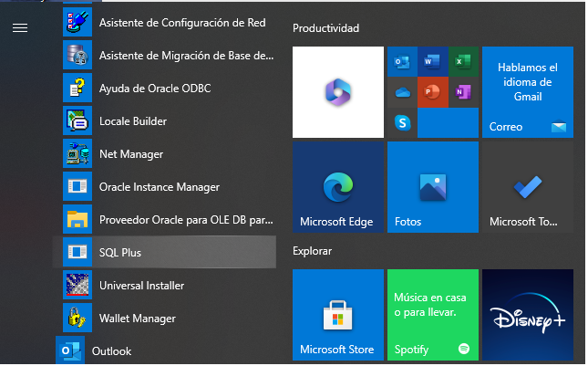Viewport: 588px width, 366px height.
Task: Click the 'Universal Installer' label
Action: pyautogui.click(x=141, y=286)
